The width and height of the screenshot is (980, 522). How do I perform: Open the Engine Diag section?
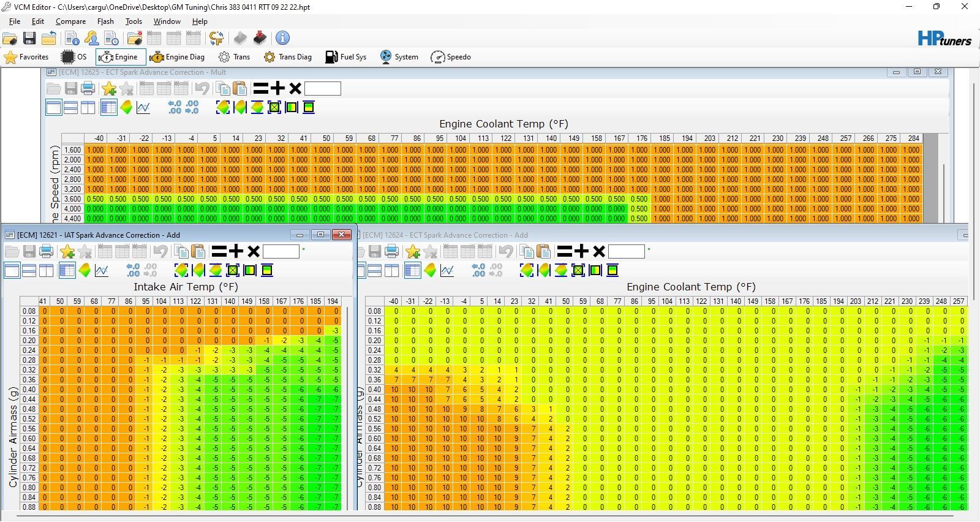coord(177,57)
